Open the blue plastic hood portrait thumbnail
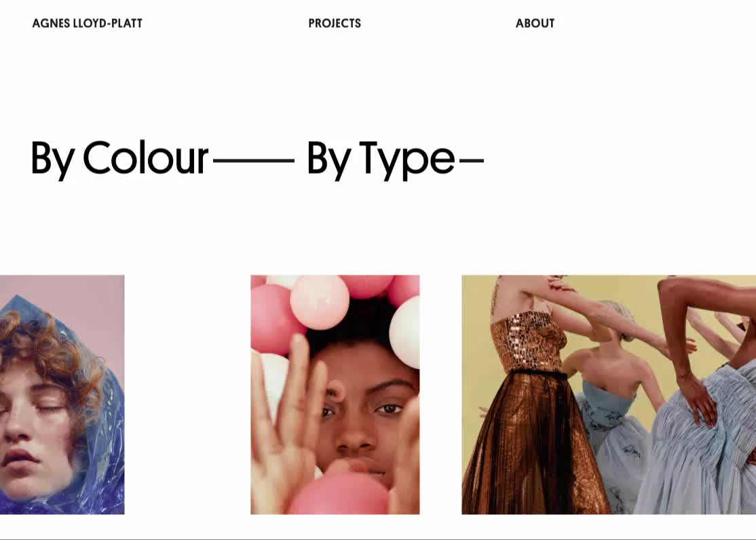This screenshot has width=756, height=540. pyautogui.click(x=62, y=394)
